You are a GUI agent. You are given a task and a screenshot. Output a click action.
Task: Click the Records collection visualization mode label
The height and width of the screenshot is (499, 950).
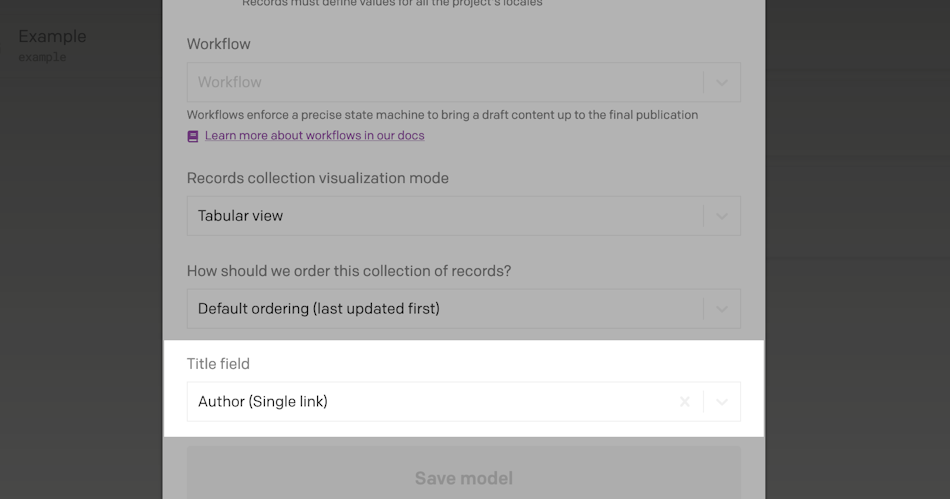(x=317, y=178)
